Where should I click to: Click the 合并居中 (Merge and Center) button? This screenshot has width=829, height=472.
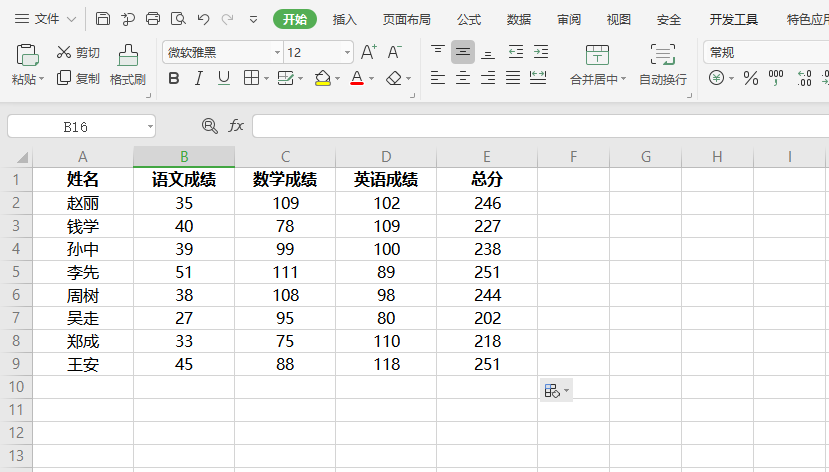coord(597,65)
